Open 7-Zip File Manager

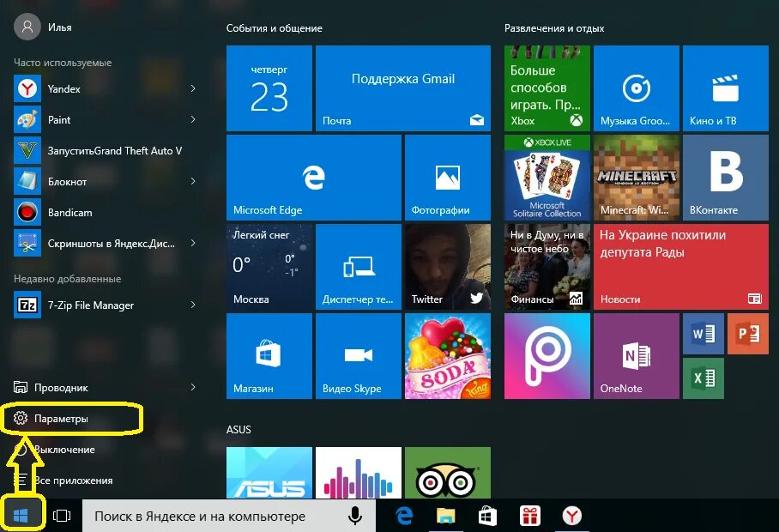coord(105,305)
